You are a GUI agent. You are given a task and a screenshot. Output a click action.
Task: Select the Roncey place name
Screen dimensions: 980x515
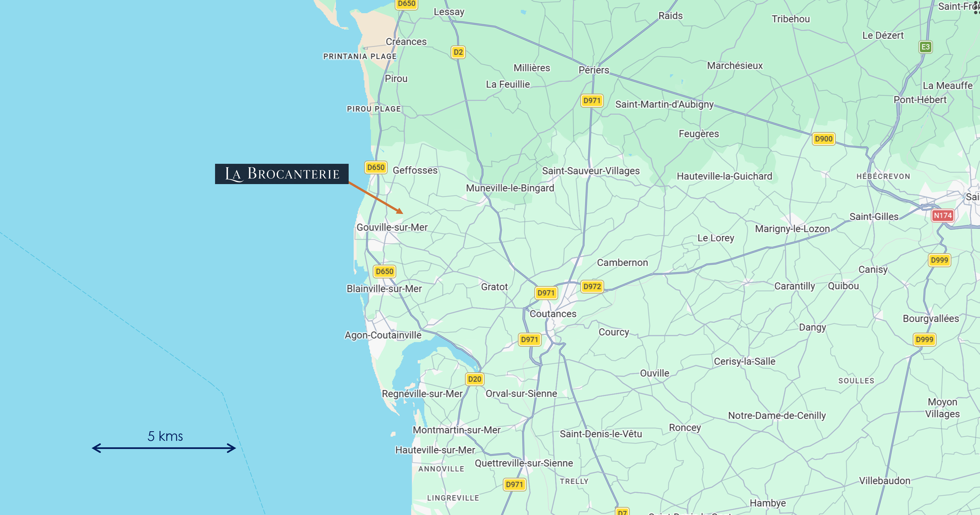tap(685, 428)
